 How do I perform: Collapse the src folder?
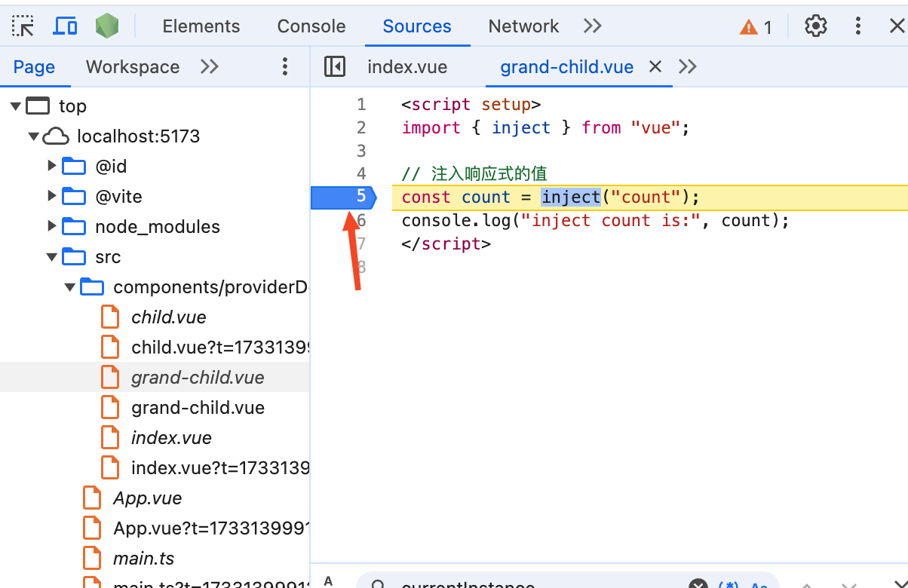click(52, 257)
